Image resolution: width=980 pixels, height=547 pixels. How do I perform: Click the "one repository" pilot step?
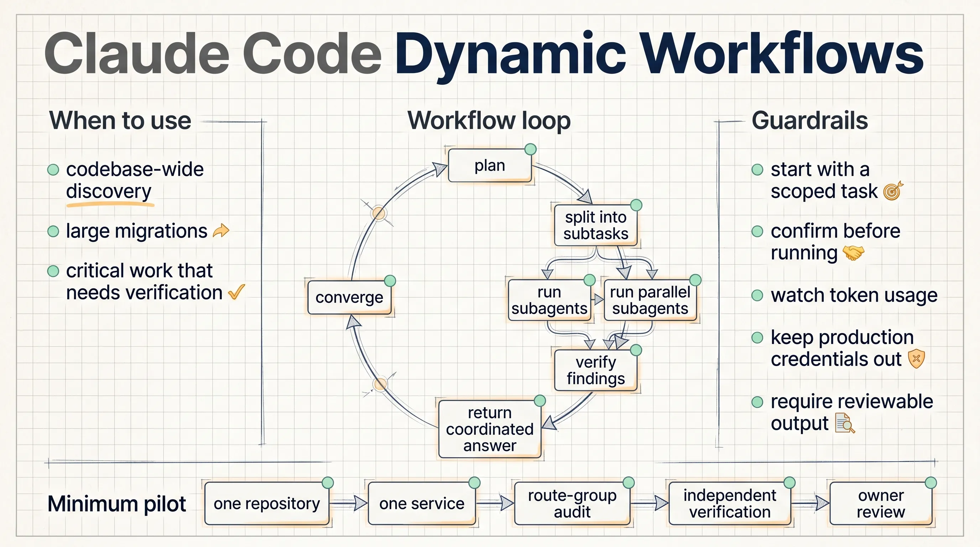(x=267, y=504)
